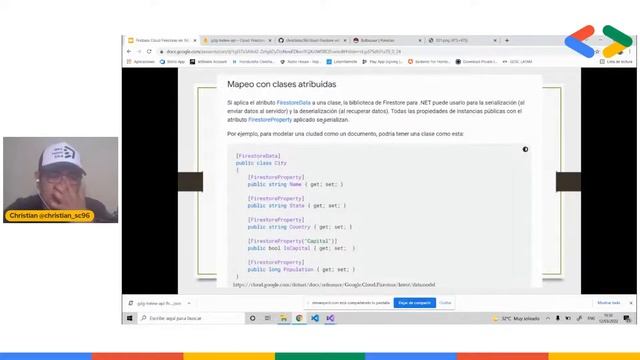The height and width of the screenshot is (360, 640).
Task: Open Chrome from the taskbar
Action: click(299, 318)
